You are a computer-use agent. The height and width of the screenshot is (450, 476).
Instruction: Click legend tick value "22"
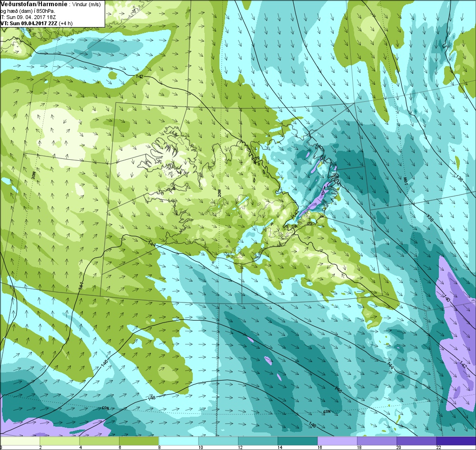438,447
